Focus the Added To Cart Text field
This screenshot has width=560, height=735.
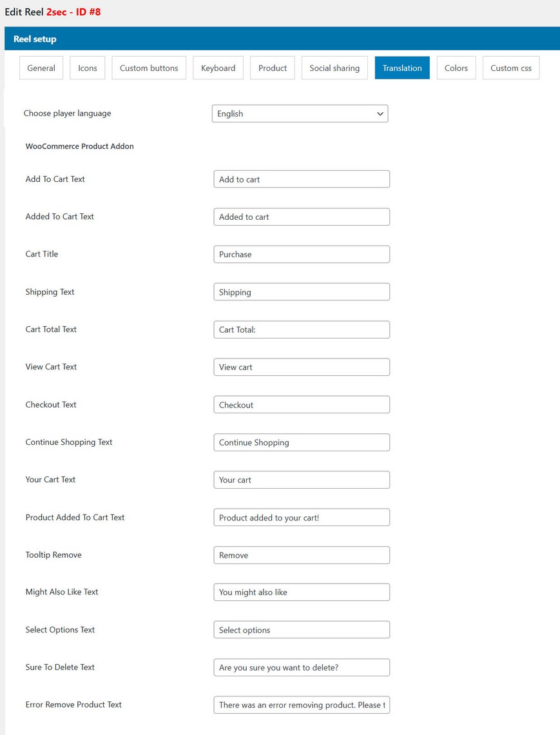pos(302,217)
